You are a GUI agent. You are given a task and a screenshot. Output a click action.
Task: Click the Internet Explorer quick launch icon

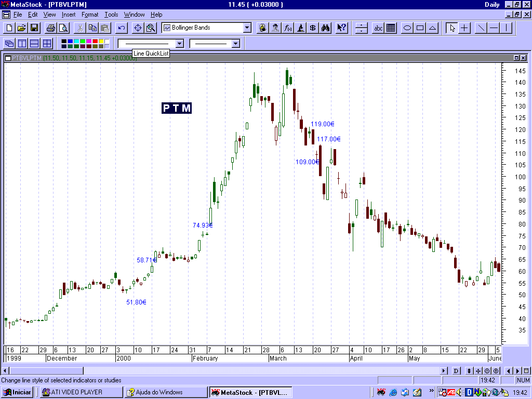(x=393, y=393)
